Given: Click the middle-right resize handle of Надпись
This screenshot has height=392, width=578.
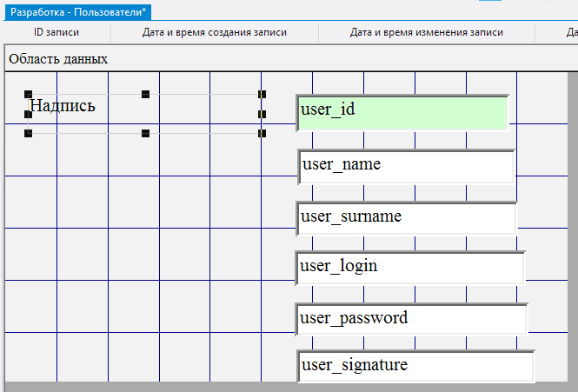Looking at the screenshot, I should [262, 114].
